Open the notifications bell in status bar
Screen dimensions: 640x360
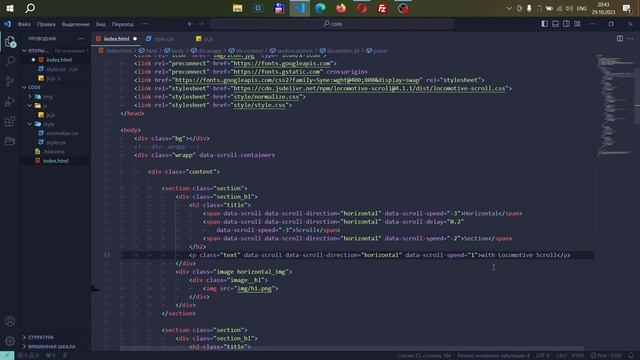pyautogui.click(x=631, y=356)
